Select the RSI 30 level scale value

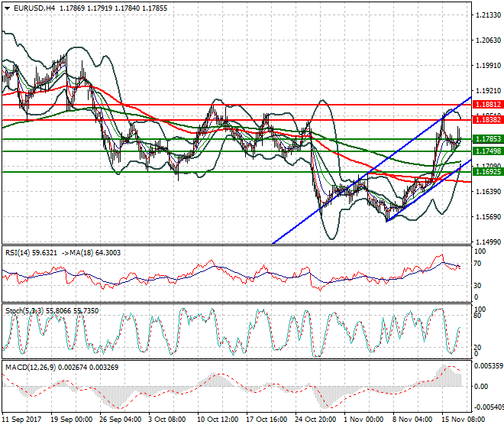tap(477, 286)
